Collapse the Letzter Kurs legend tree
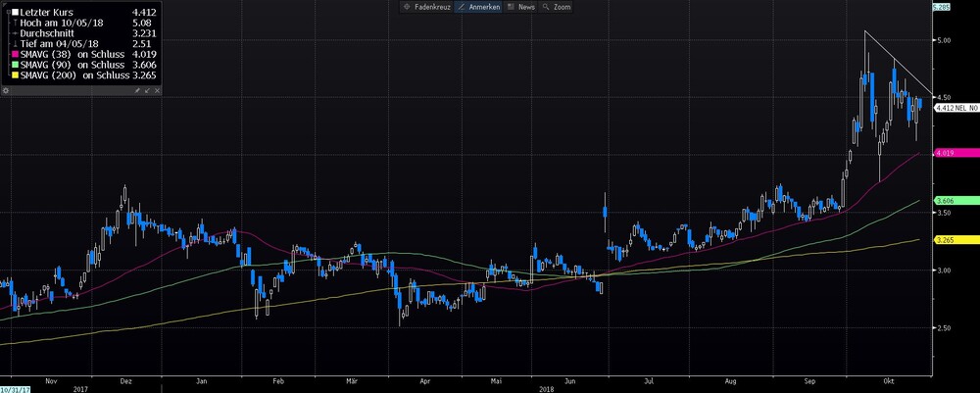Image resolution: width=980 pixels, height=393 pixels. point(8,12)
